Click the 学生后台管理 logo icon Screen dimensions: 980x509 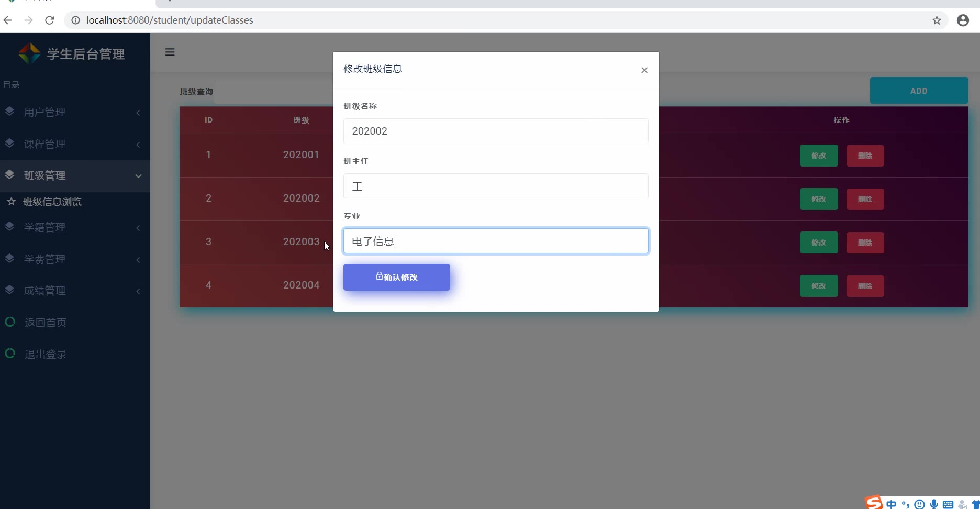click(29, 53)
